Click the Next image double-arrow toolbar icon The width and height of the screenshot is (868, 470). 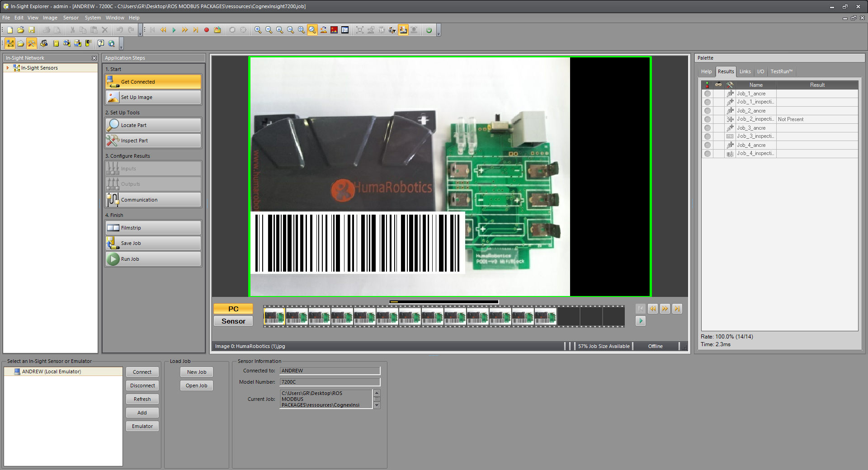[x=185, y=30]
